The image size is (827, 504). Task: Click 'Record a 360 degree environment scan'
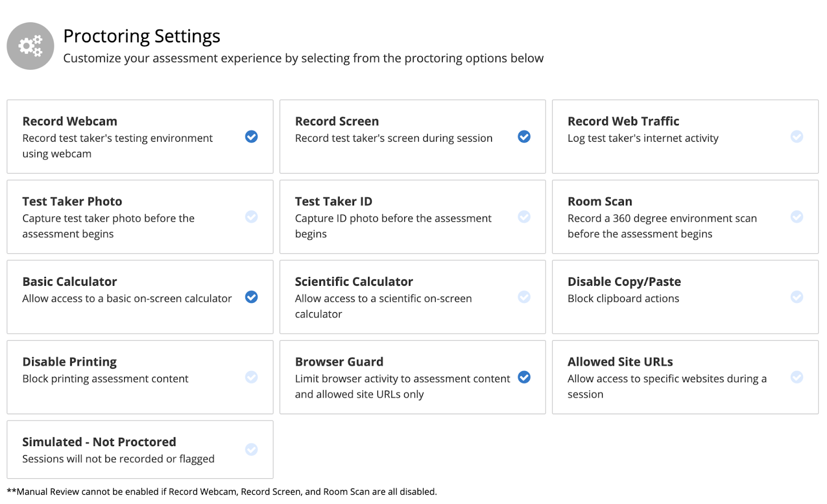click(x=662, y=226)
